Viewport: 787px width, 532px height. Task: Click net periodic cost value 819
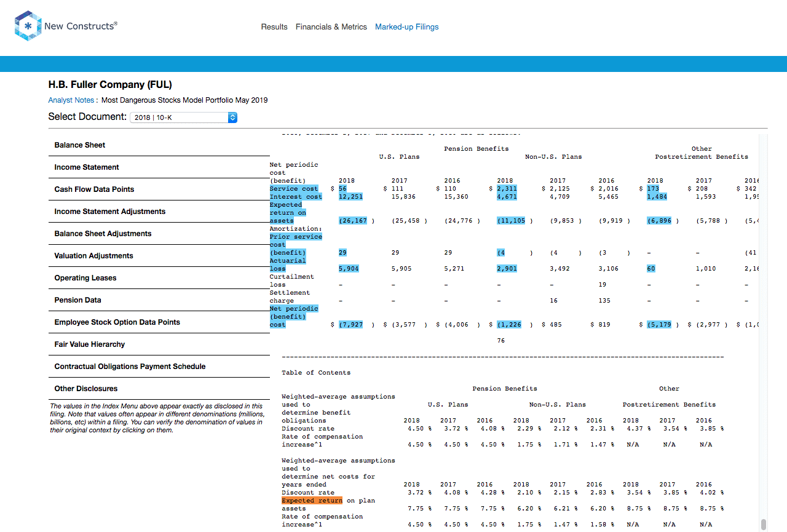tap(604, 325)
